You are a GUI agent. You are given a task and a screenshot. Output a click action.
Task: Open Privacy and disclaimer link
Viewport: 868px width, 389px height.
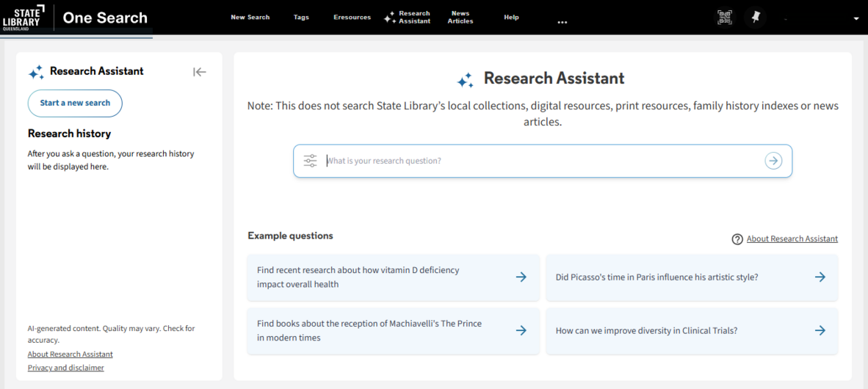[66, 368]
